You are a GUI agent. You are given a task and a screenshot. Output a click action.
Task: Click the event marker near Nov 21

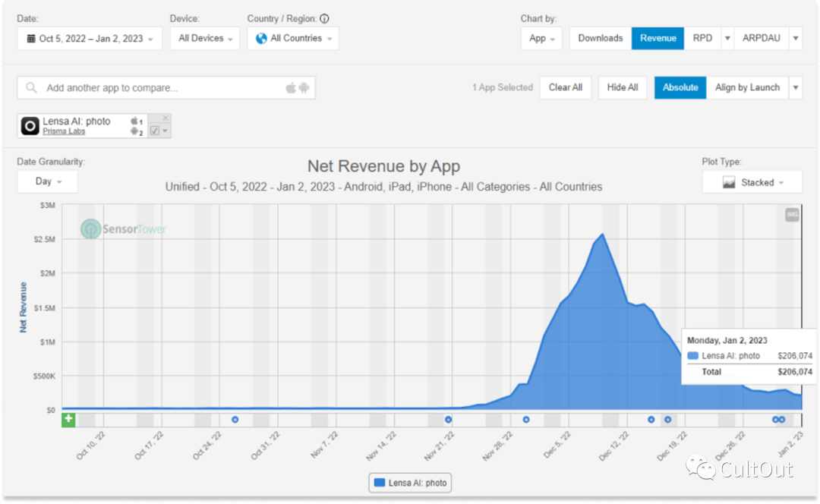448,419
